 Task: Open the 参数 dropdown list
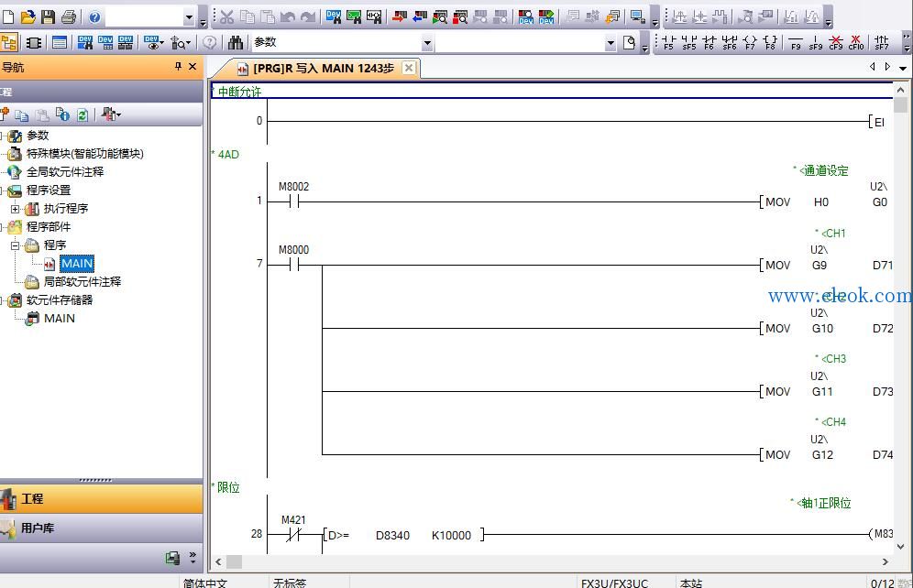pos(427,42)
